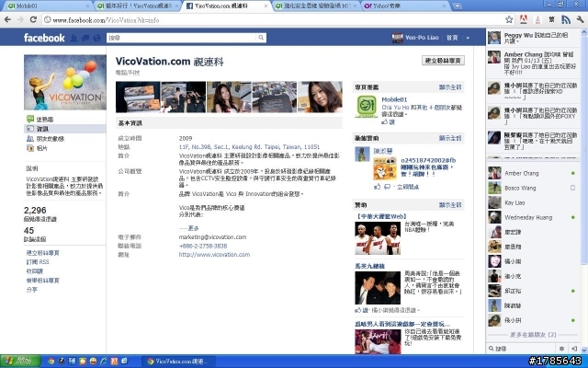Click in the Facebook search field

tap(182, 38)
